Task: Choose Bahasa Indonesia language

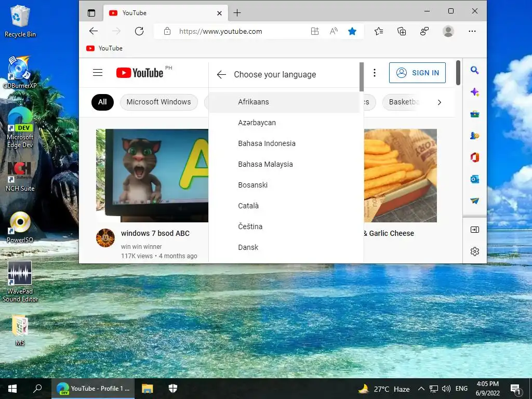Action: (284, 143)
